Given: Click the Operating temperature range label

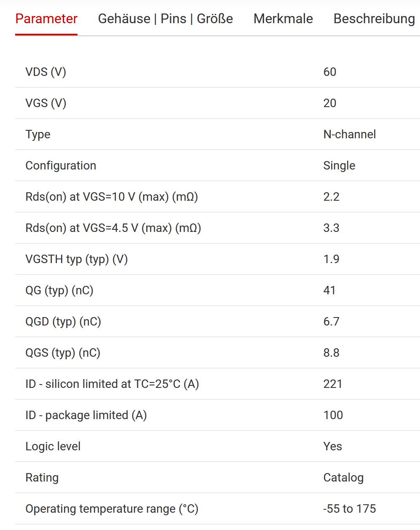Looking at the screenshot, I should 112,508.
